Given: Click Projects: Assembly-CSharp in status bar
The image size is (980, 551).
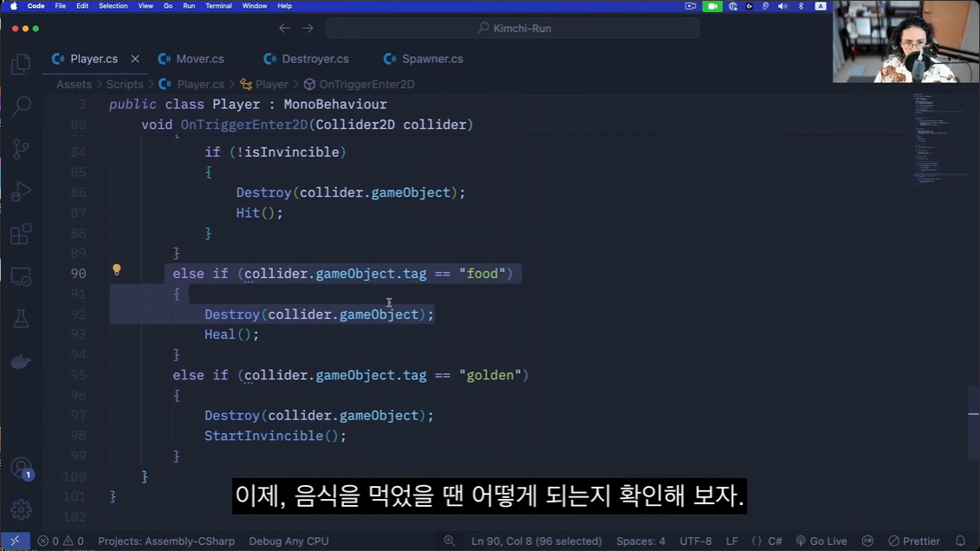Looking at the screenshot, I should coord(166,541).
